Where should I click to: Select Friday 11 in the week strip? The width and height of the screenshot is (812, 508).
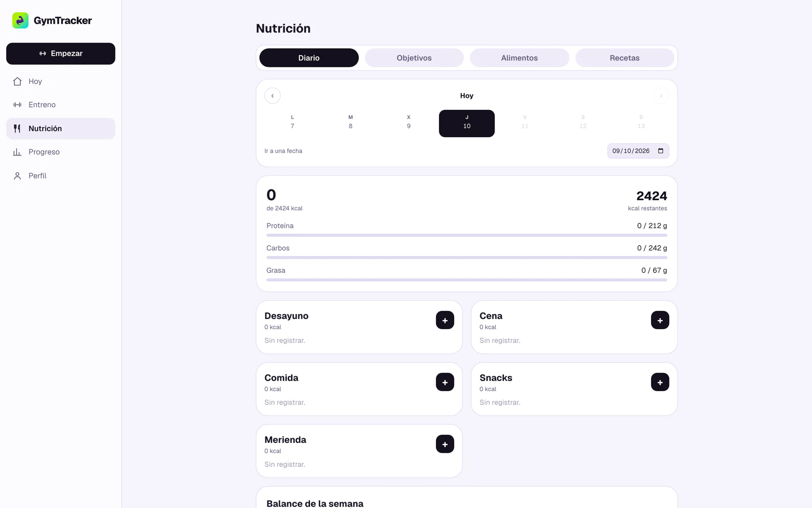525,123
